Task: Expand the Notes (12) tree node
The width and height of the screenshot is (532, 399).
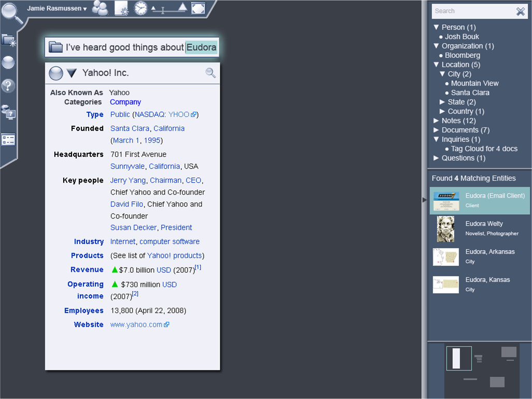Action: tap(436, 121)
